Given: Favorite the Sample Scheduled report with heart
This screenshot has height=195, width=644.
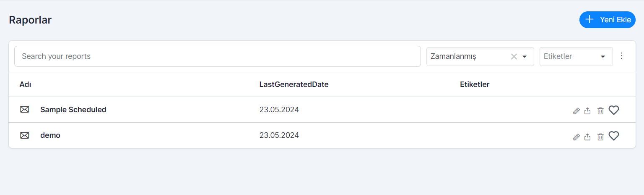Looking at the screenshot, I should (614, 110).
